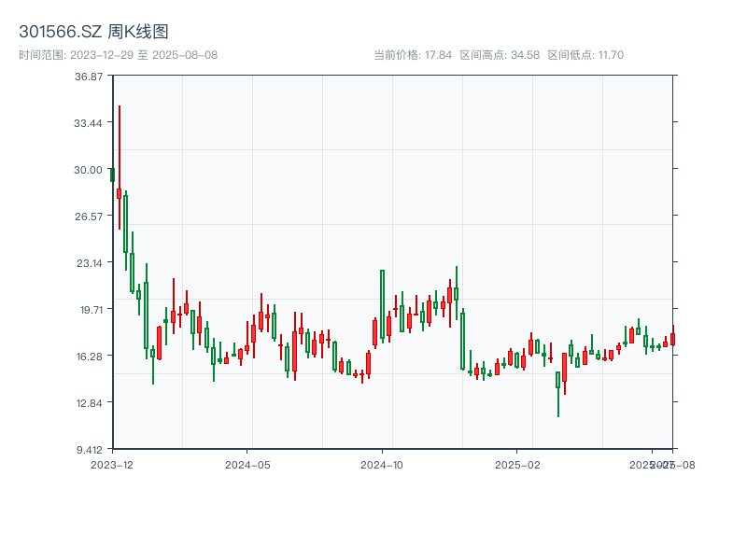Click the 2025-02 x-axis label
Viewport: 747px width, 560px height.
click(517, 465)
